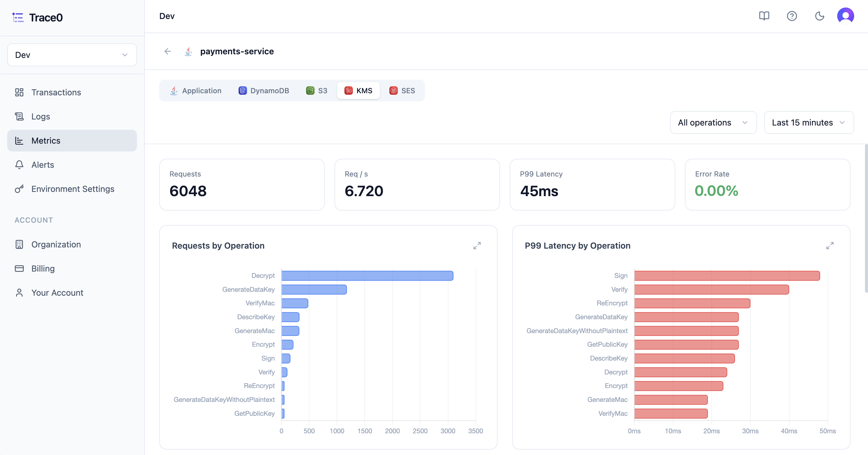Click the GetPublicKey label in Requests chart
Viewport: 868px width, 455px height.
pos(255,414)
